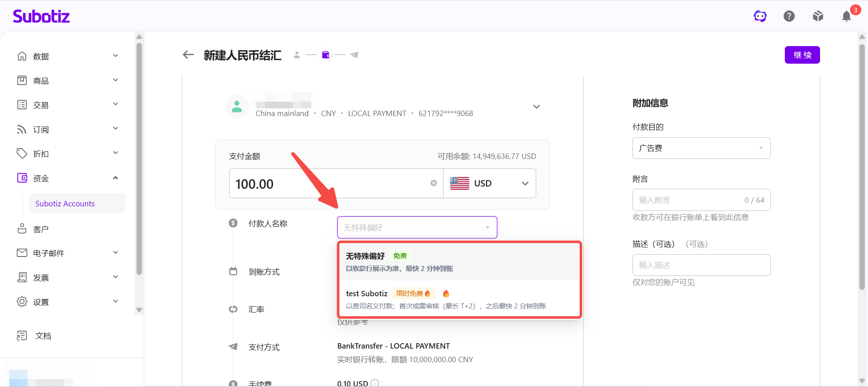The width and height of the screenshot is (868, 387).
Task: Click the green payee avatar icon
Action: pyautogui.click(x=237, y=107)
